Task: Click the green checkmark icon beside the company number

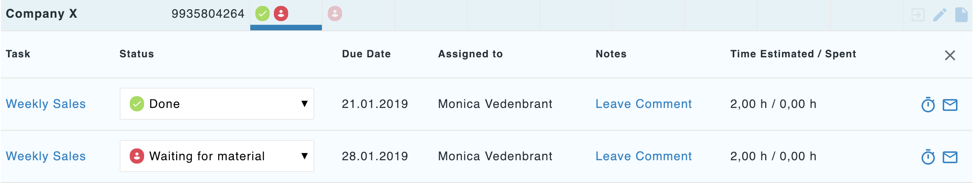Action: [262, 14]
